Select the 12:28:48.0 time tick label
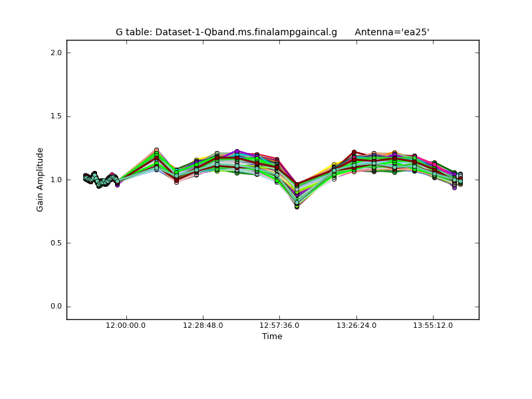This screenshot has width=532, height=399. point(203,325)
